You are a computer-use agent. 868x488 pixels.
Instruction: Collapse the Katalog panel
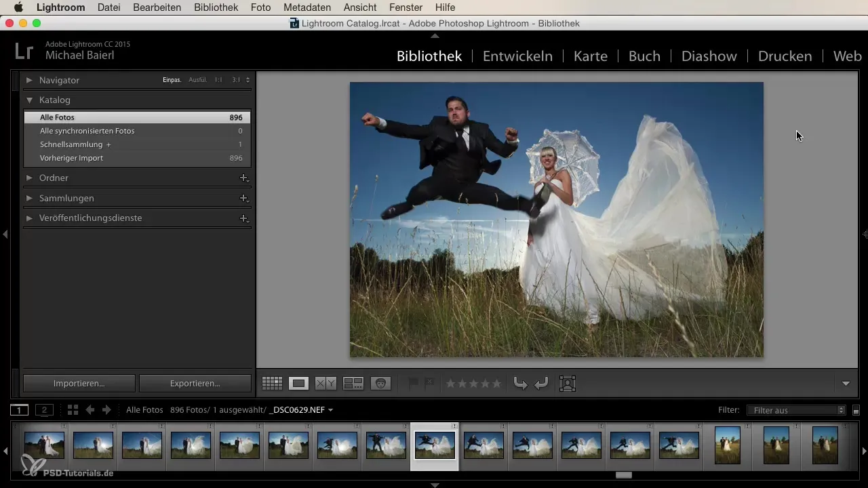coord(29,100)
